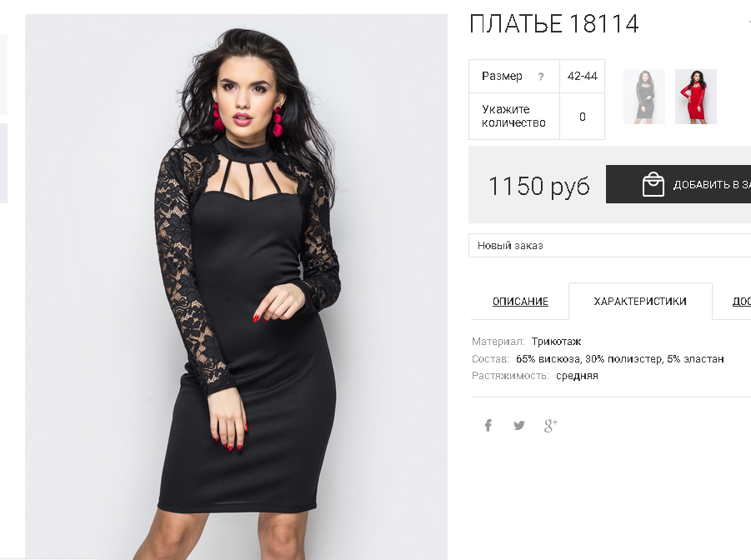Click the main dress product photo
This screenshot has width=751, height=560.
pyautogui.click(x=236, y=287)
